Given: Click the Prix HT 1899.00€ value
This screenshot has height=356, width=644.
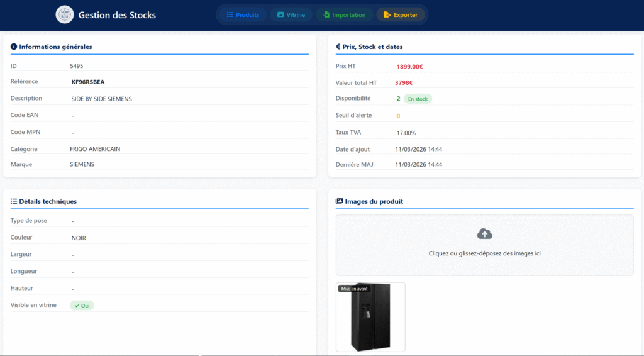Looking at the screenshot, I should tap(409, 66).
